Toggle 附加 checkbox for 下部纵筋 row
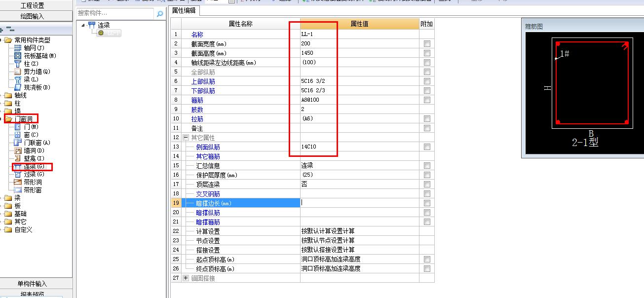This screenshot has height=298, width=644. [x=427, y=91]
